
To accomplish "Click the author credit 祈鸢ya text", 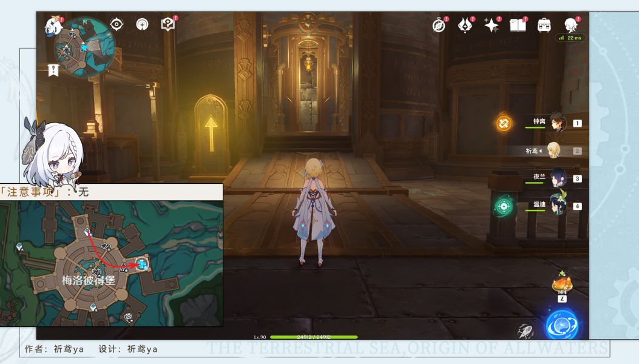I will [69, 349].
